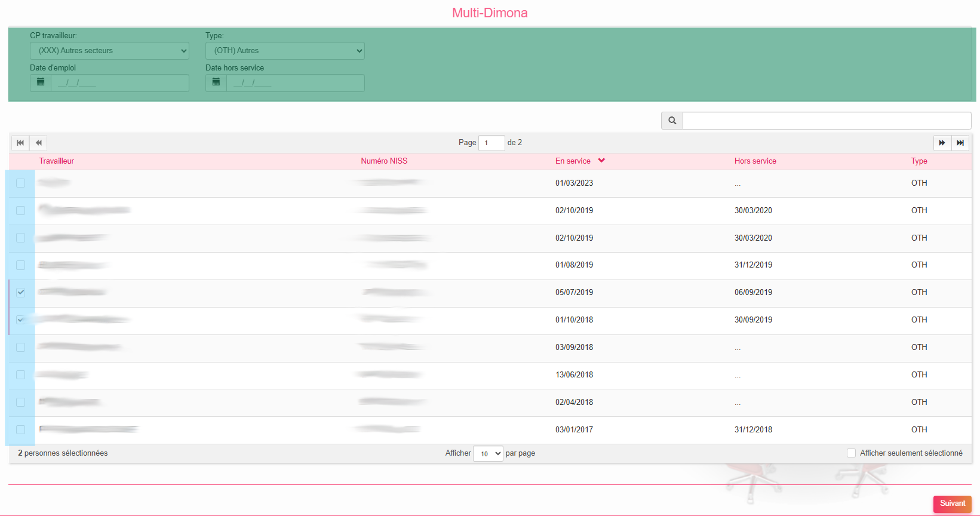This screenshot has width=980, height=516.
Task: Go to the first page of results
Action: [20, 143]
